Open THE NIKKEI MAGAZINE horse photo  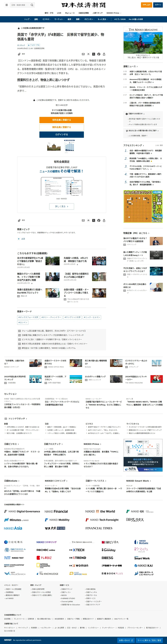143,43
